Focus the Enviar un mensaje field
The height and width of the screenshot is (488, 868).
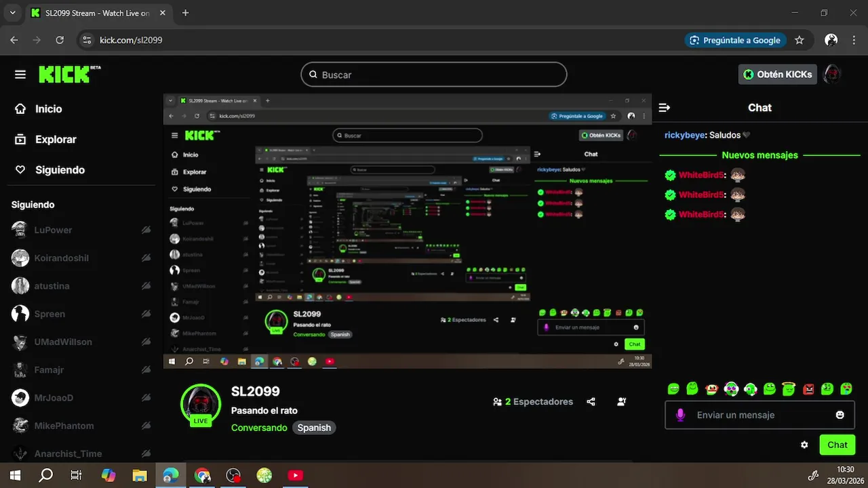(x=759, y=415)
